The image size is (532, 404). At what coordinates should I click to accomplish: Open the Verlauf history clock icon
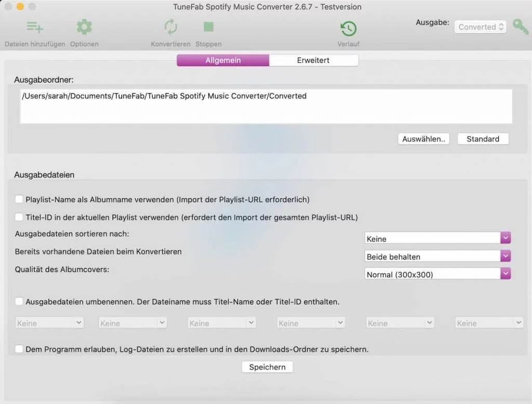point(349,29)
